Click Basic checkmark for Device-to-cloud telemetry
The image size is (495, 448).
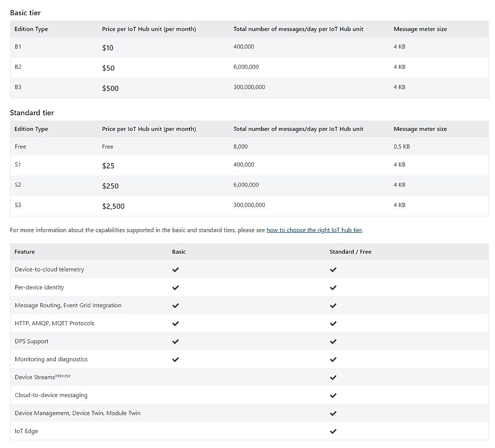(176, 270)
